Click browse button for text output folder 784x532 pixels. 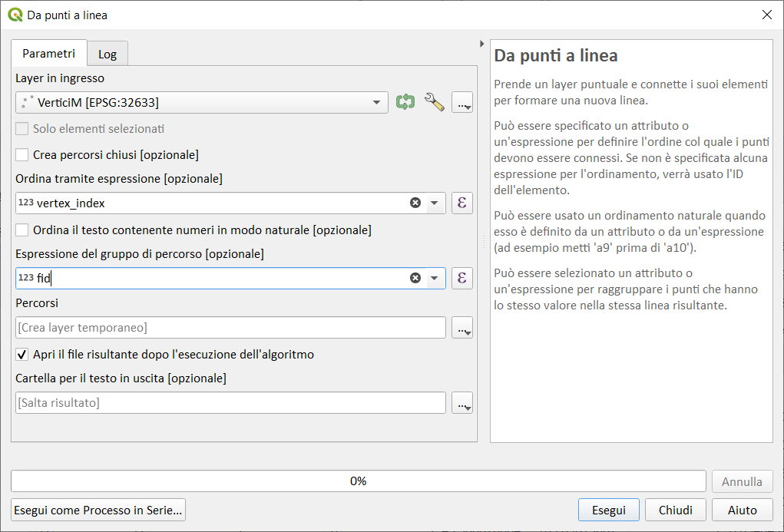point(462,403)
